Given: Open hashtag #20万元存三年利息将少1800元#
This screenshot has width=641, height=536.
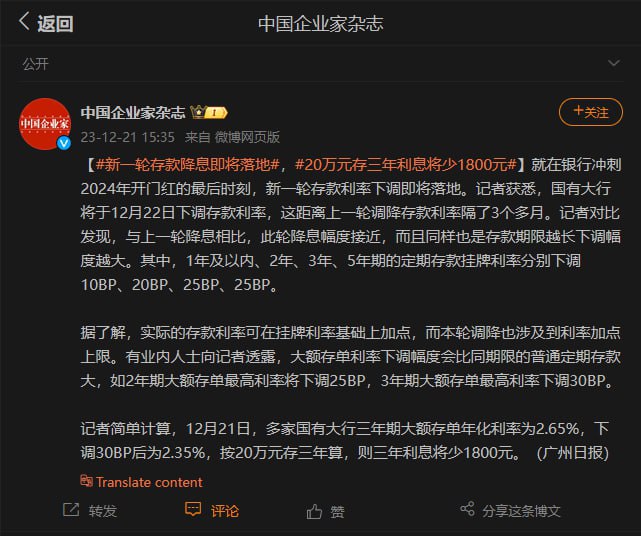Looking at the screenshot, I should (406, 165).
